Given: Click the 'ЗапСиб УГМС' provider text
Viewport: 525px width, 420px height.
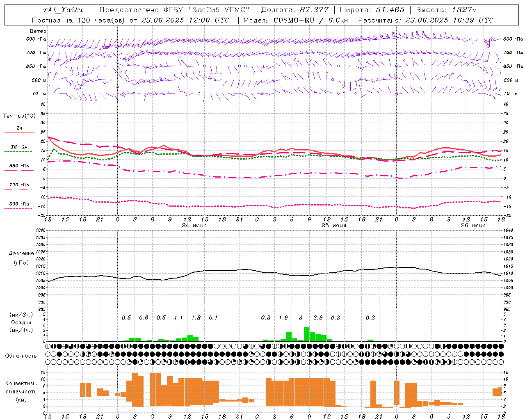Looking at the screenshot, I should (x=218, y=10).
